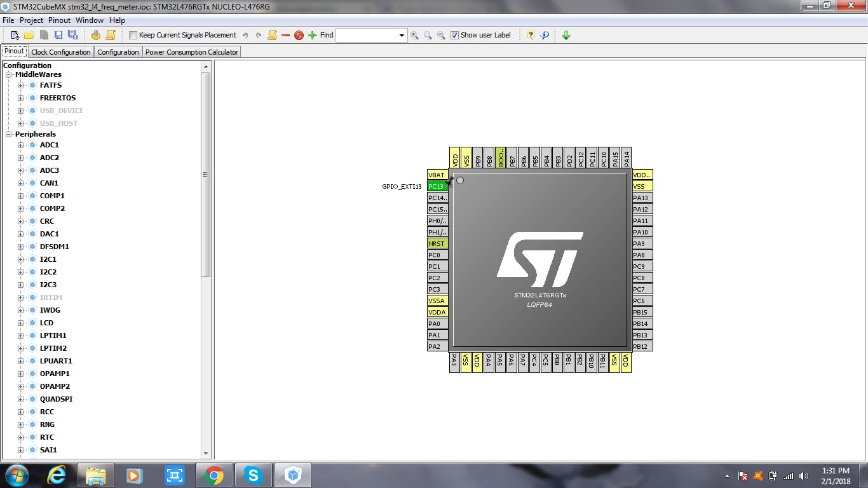Select the green PC13 pin on chip
Image resolution: width=868 pixels, height=488 pixels.
[437, 186]
